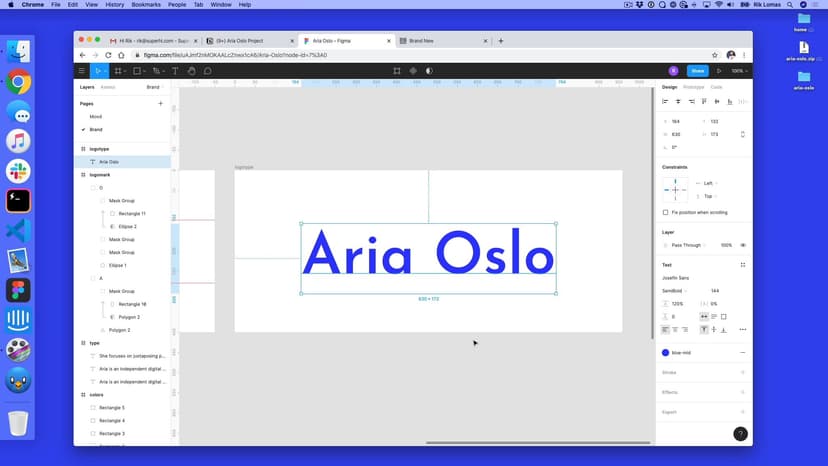
Task: Open the zoom level 100% dropdown
Action: pyautogui.click(x=738, y=71)
